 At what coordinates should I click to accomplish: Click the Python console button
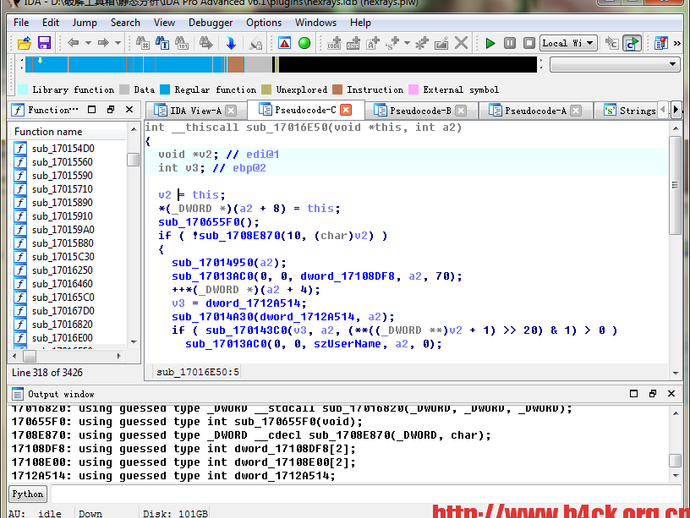[x=27, y=494]
